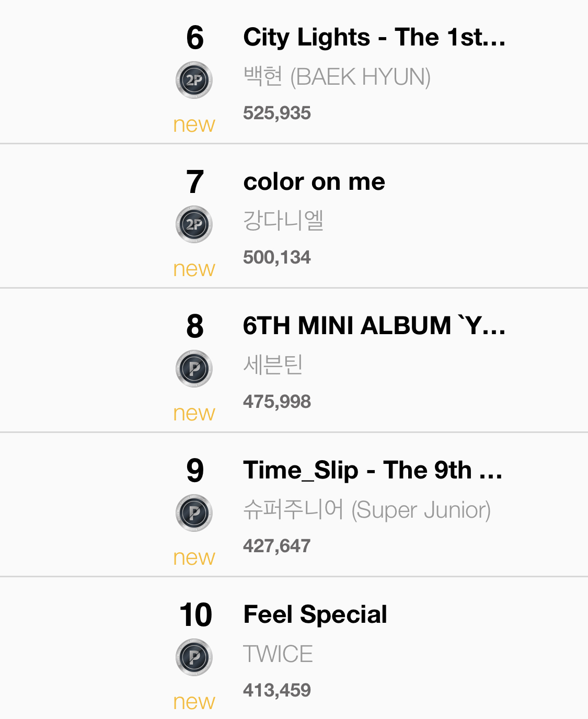Click the platinum badge for Feel Special

pos(194,657)
